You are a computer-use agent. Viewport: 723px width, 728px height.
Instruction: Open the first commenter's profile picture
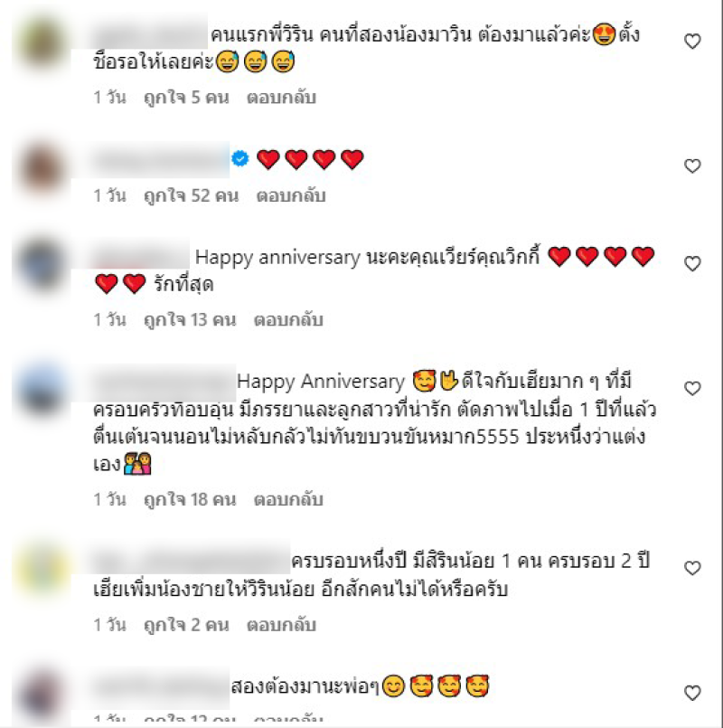pos(42,43)
